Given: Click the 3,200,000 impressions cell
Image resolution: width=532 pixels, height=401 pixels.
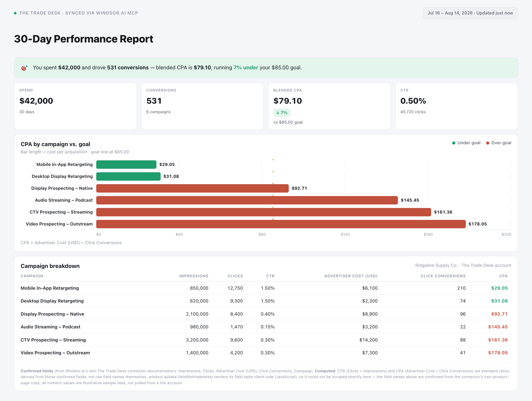Looking at the screenshot, I should pyautogui.click(x=197, y=340).
